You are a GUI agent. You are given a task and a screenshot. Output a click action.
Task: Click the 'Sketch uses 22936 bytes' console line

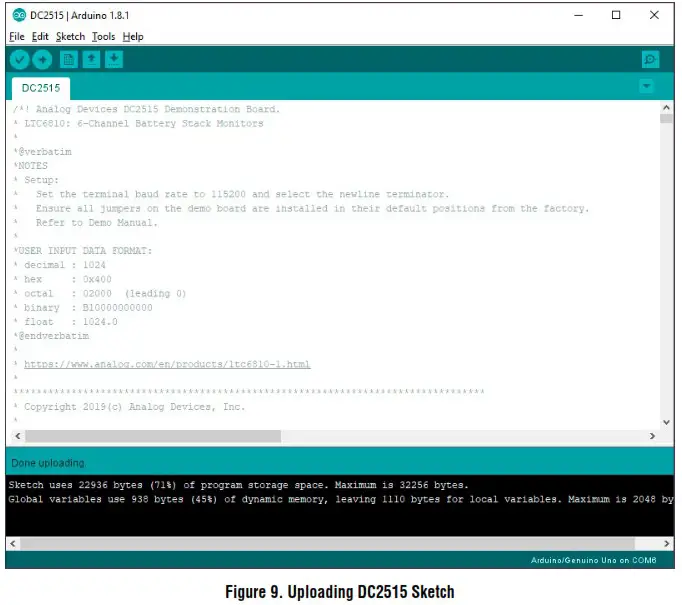coord(238,485)
